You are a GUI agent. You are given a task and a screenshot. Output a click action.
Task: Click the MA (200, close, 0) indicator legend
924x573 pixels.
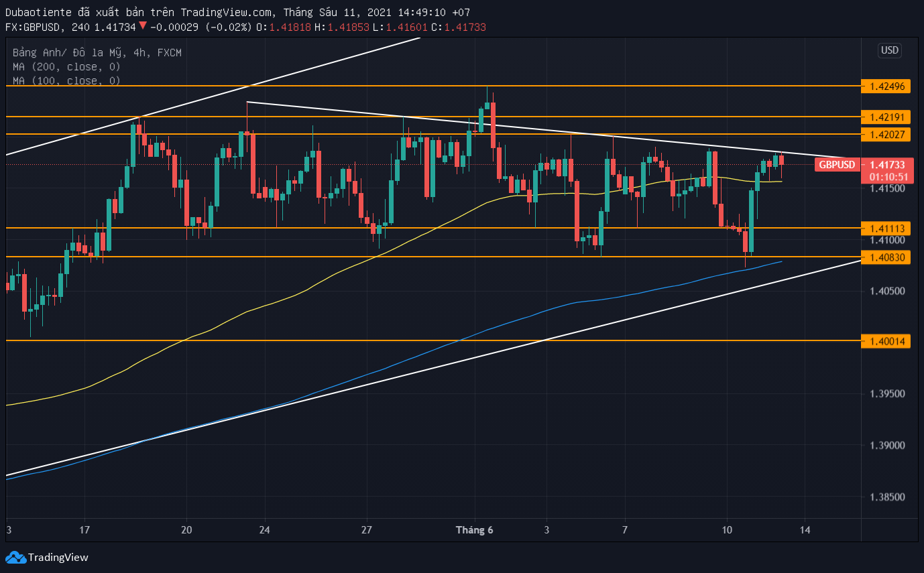click(66, 66)
